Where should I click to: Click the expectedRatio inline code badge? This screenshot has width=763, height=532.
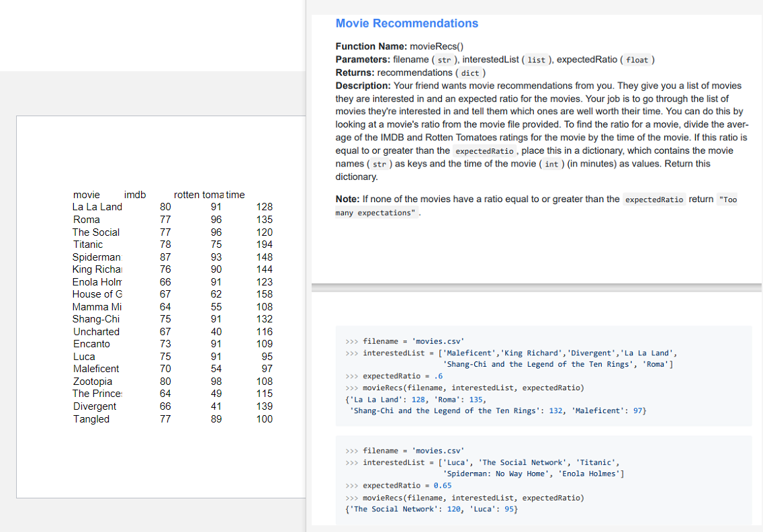484,150
